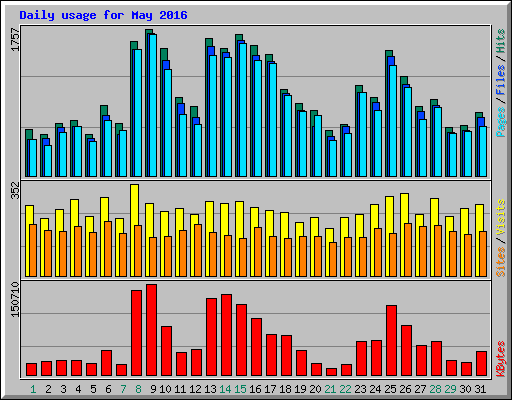Select day label "6" on the x-axis

click(108, 389)
